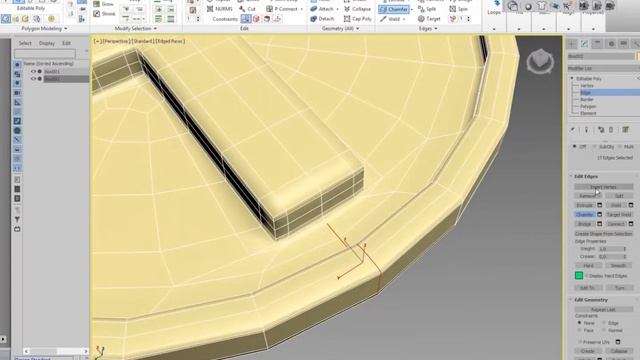Click the green hard edge color swatch
Viewport: 640px width, 360px height.
point(579,276)
